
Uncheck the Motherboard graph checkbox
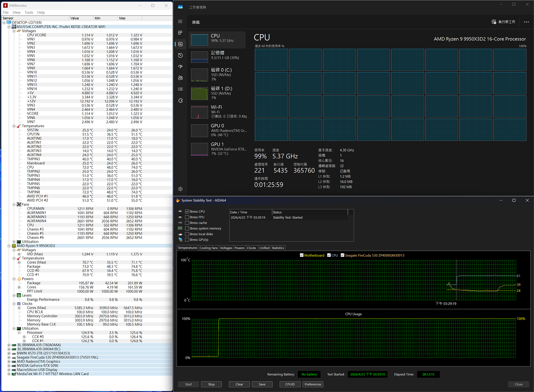click(x=301, y=255)
